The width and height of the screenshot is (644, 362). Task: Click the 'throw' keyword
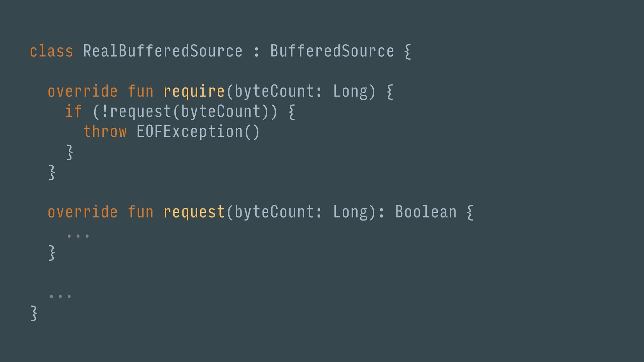pyautogui.click(x=105, y=131)
